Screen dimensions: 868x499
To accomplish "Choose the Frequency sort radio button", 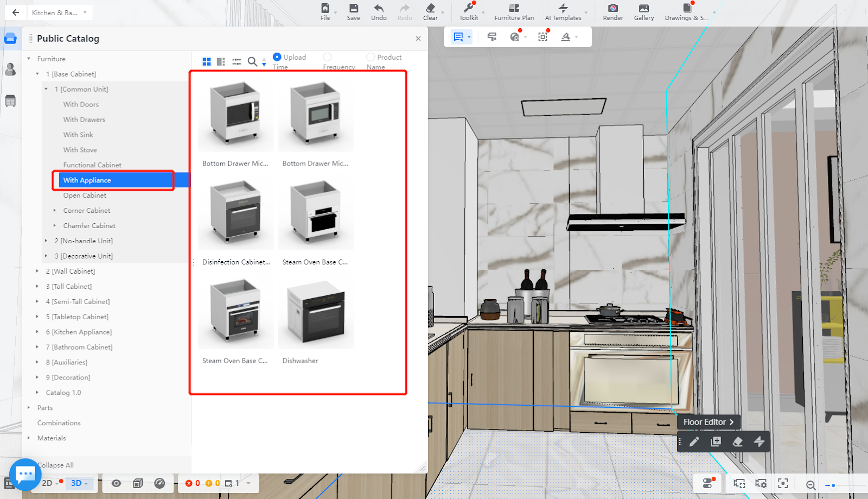I will tap(327, 57).
